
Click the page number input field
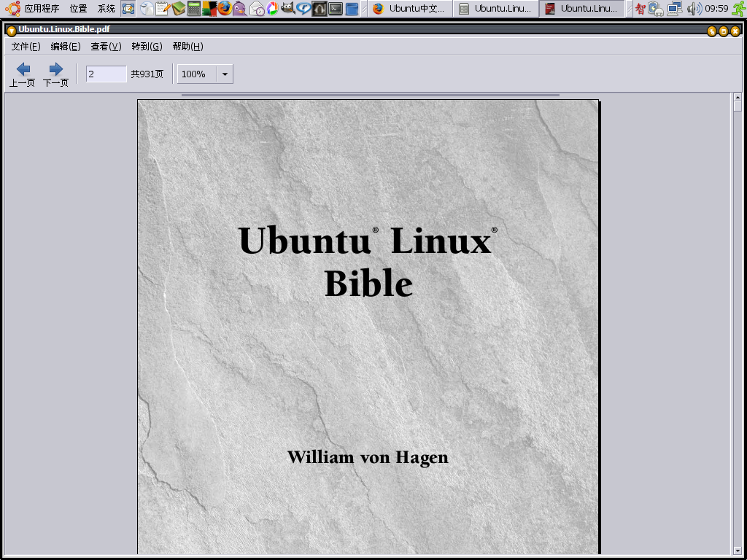(107, 74)
